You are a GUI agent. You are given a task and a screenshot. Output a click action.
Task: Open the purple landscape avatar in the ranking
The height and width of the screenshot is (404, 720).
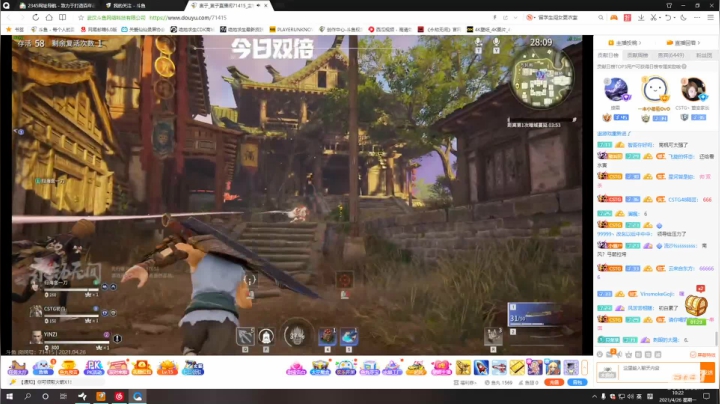pyautogui.click(x=616, y=90)
